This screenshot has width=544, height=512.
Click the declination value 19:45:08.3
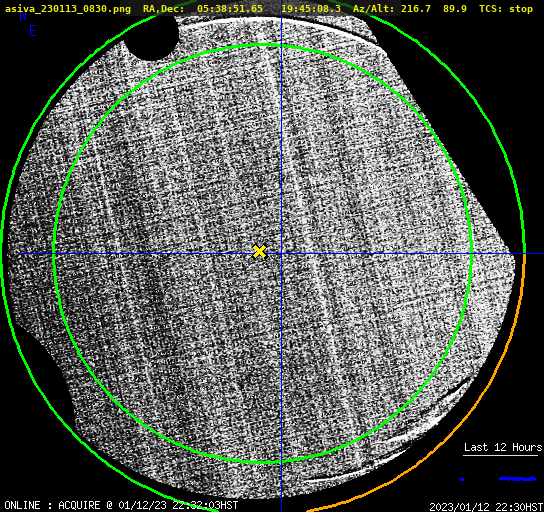click(311, 9)
